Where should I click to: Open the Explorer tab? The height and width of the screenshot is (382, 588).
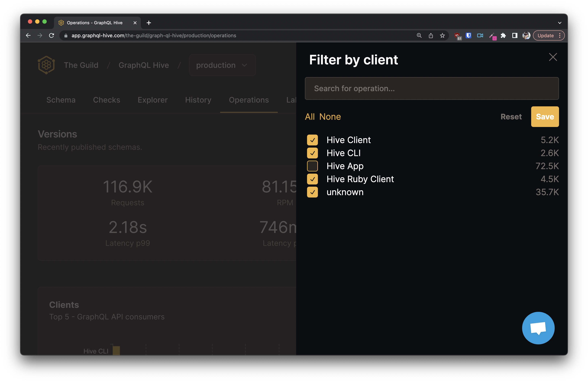(152, 100)
